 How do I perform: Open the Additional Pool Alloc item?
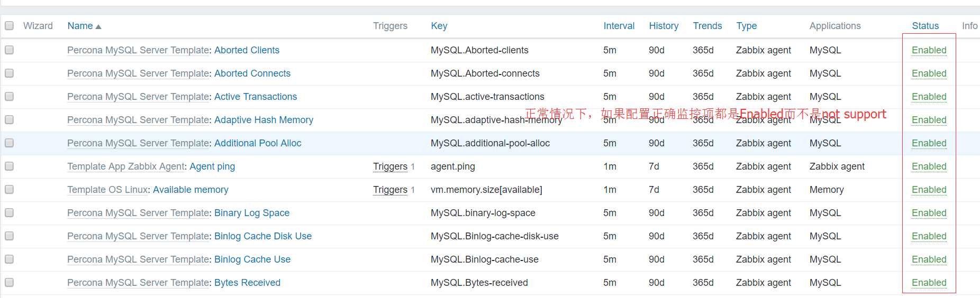pyautogui.click(x=258, y=143)
